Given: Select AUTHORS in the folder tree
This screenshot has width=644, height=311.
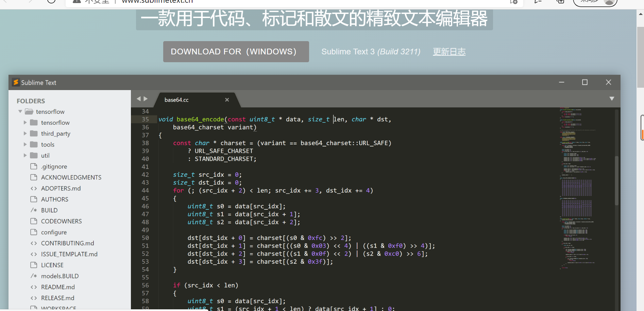Looking at the screenshot, I should point(55,199).
